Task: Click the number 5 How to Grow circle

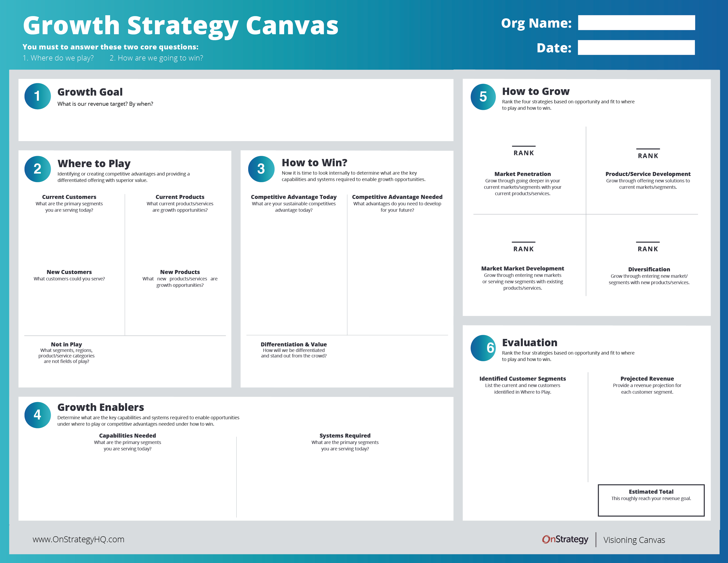Action: pos(483,97)
